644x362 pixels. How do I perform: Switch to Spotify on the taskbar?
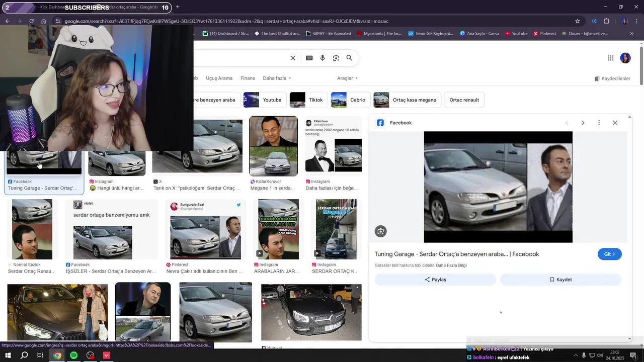point(73,355)
